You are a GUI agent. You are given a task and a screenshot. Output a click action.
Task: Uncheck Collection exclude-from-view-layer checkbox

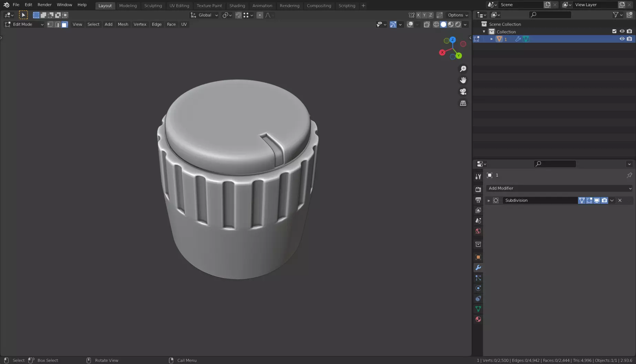coord(614,31)
